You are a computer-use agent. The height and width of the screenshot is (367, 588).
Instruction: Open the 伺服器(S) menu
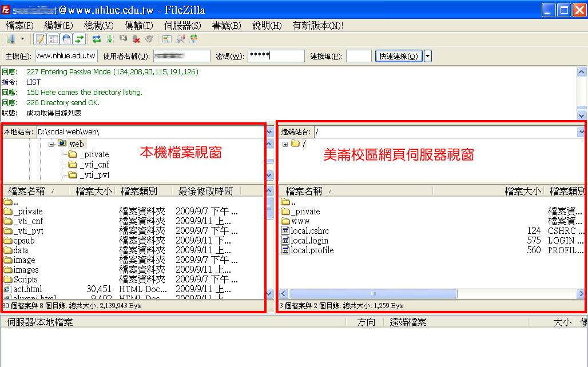[x=182, y=26]
